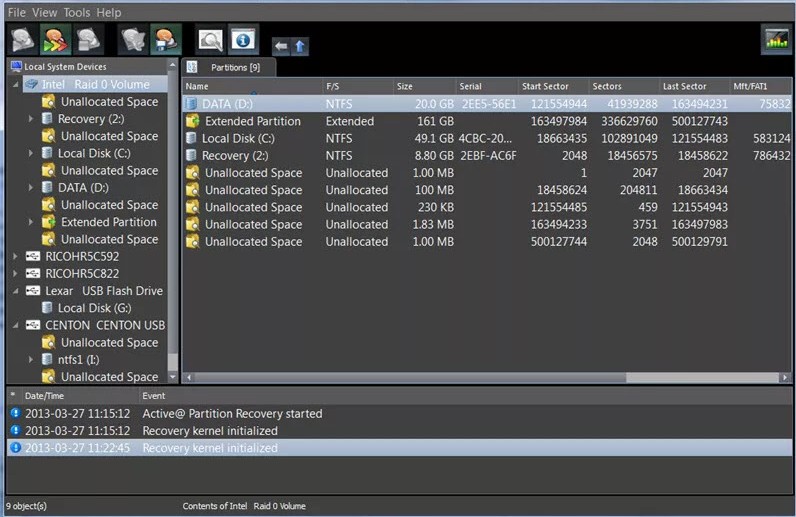This screenshot has height=517, width=796.
Task: Expand the DATA (D:) tree node
Action: 31,188
